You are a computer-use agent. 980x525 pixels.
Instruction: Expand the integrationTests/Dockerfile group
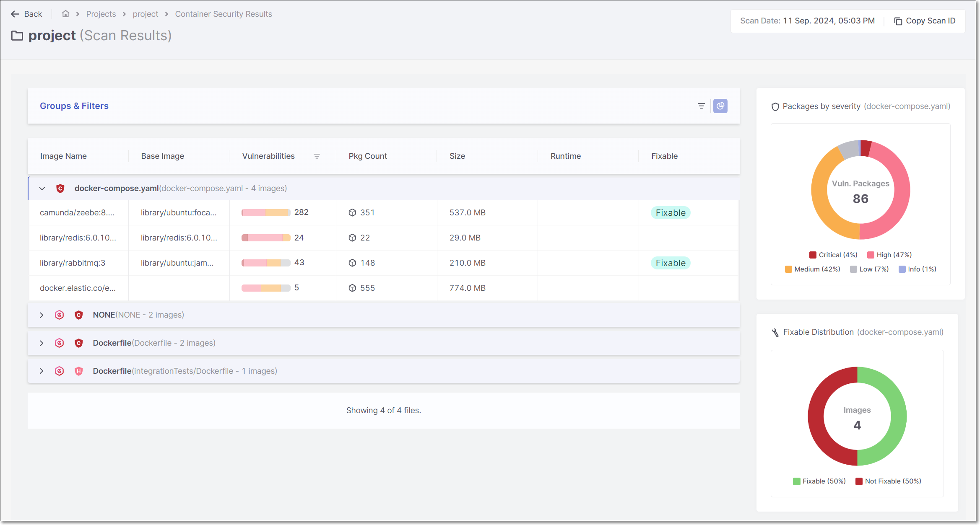tap(42, 371)
